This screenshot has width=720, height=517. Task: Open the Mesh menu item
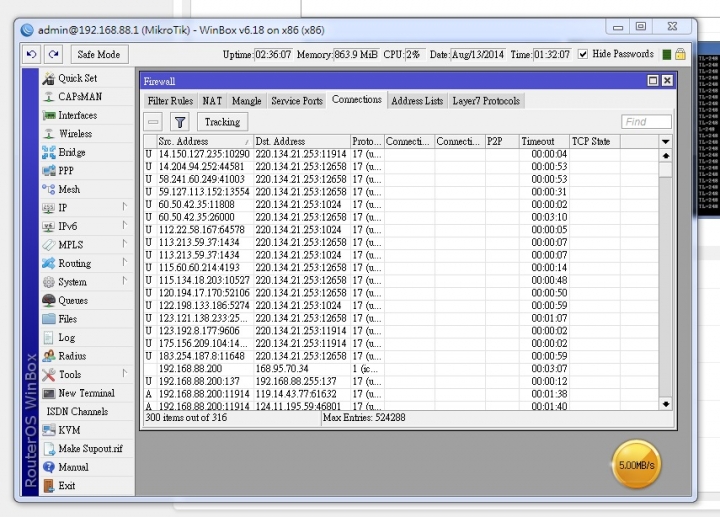tap(69, 189)
